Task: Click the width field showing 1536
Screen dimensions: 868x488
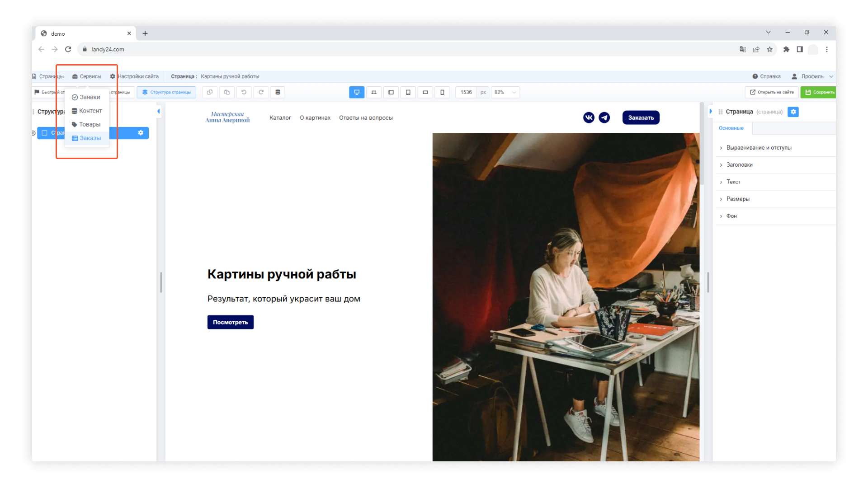Action: tap(466, 92)
